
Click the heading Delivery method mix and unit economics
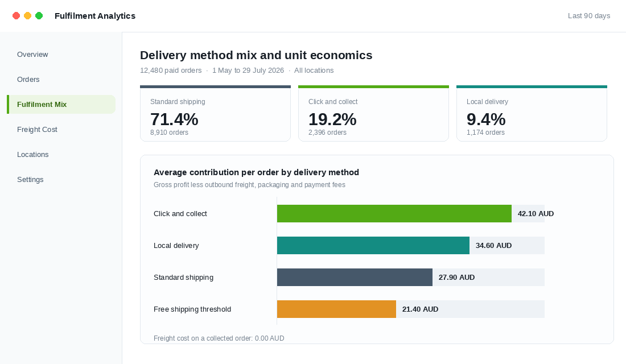coord(256,55)
